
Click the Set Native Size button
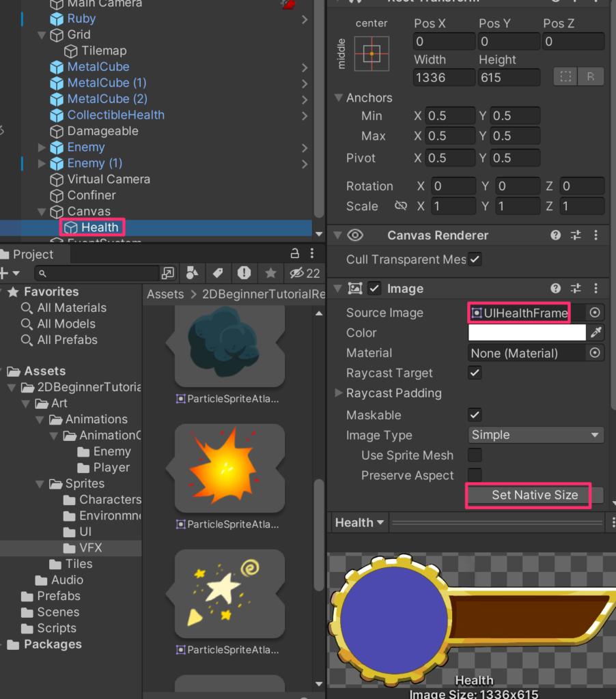(x=535, y=495)
